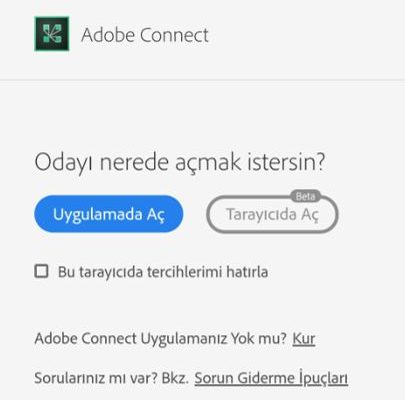The height and width of the screenshot is (400, 405).
Task: Click the Adobe Connect Uygulamanız Yok mu? text
Action: click(161, 339)
